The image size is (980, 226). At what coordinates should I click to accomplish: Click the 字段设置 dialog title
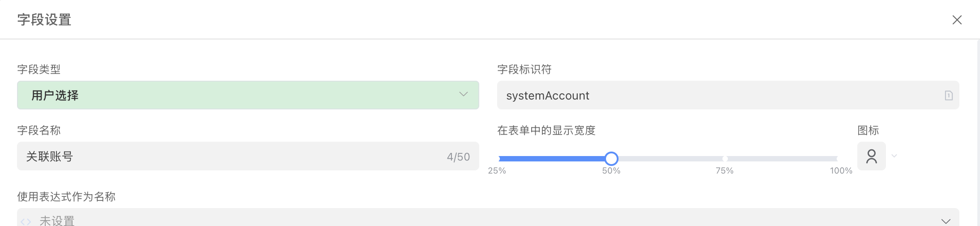point(44,20)
